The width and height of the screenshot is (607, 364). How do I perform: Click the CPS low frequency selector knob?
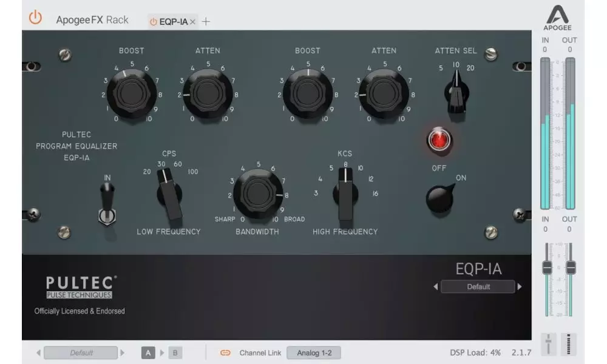coord(169,194)
